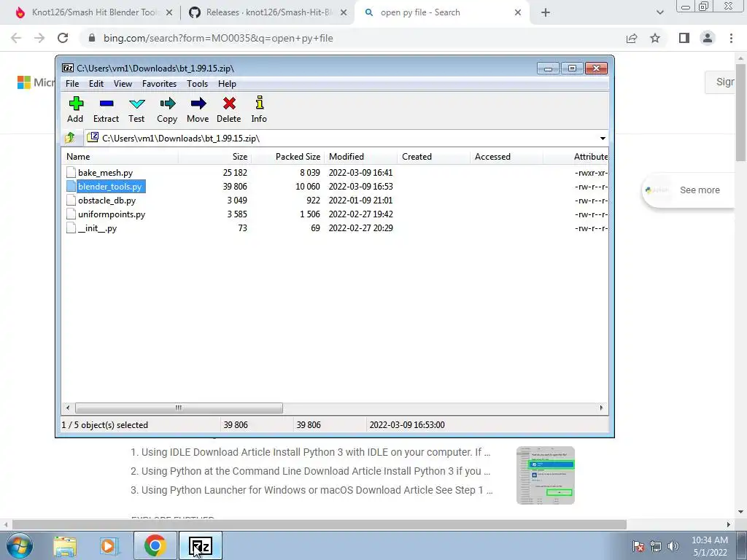Switch to the Releases knot126 tab

(269, 12)
